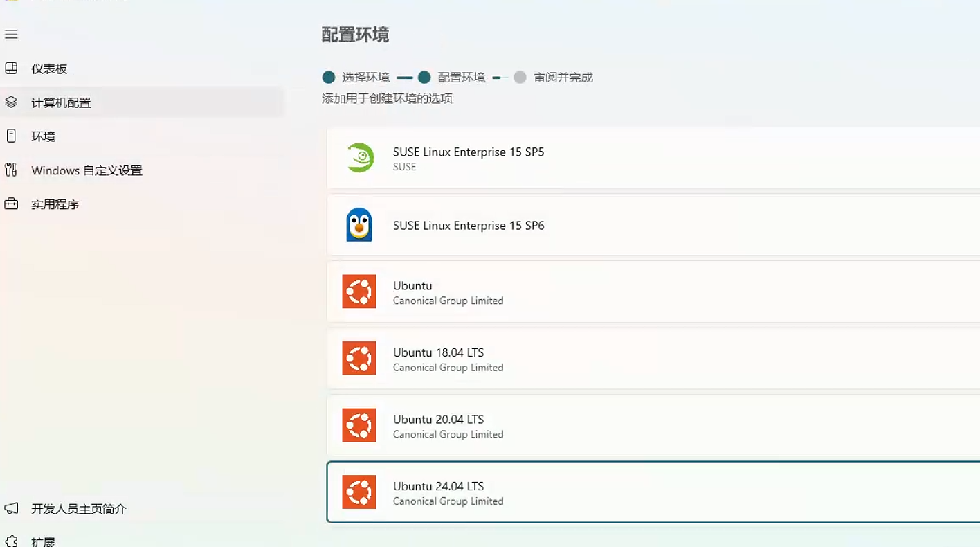Select the SUSE Linux Enterprise 15 SP5 card
980x547 pixels.
pyautogui.click(x=653, y=158)
